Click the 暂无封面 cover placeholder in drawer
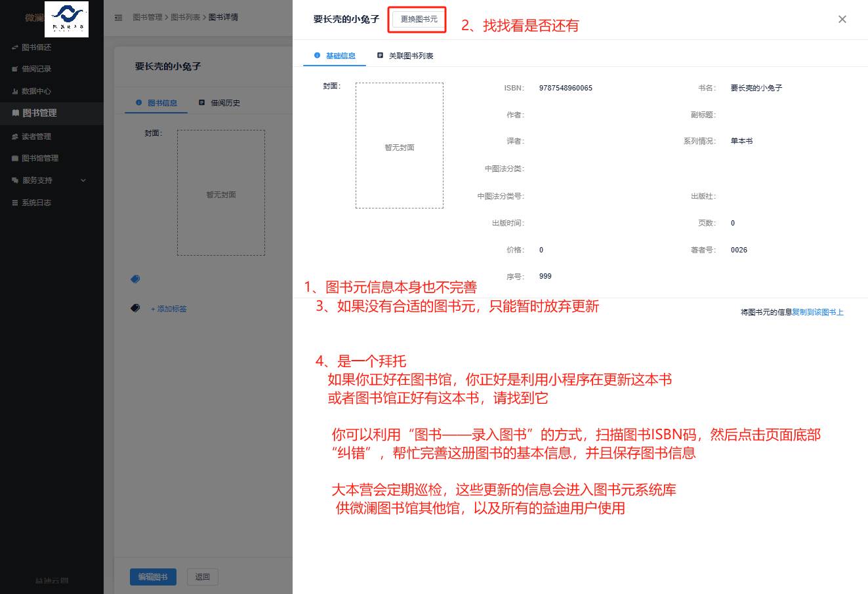 click(x=399, y=146)
